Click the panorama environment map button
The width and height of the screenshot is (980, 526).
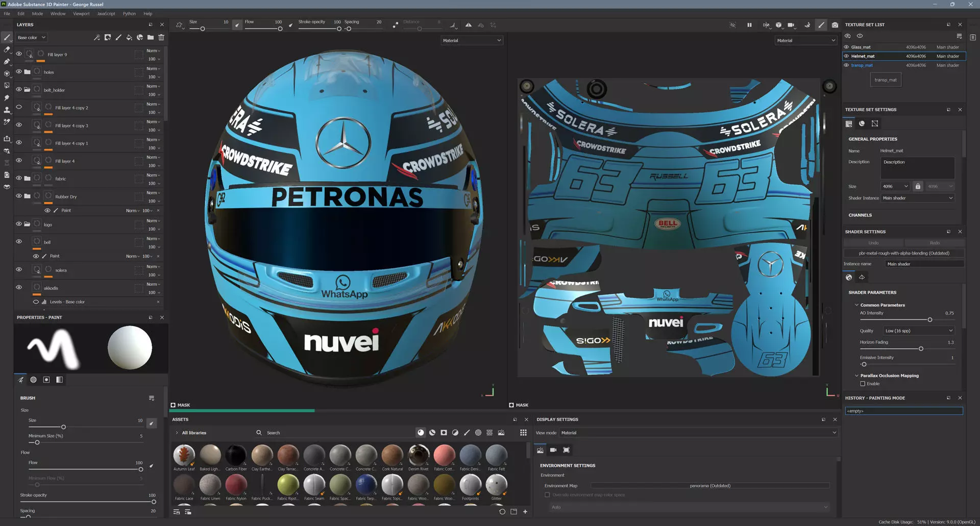pyautogui.click(x=709, y=486)
